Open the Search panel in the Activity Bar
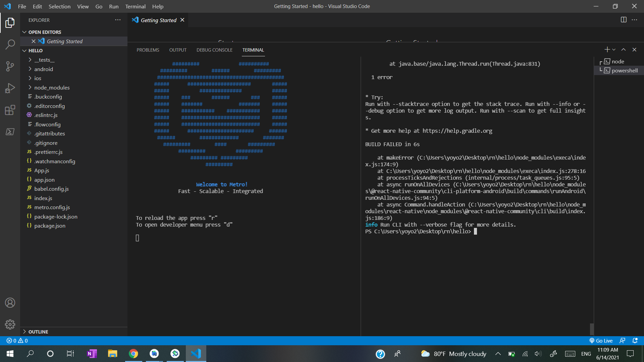The height and width of the screenshot is (362, 644). pos(10,44)
